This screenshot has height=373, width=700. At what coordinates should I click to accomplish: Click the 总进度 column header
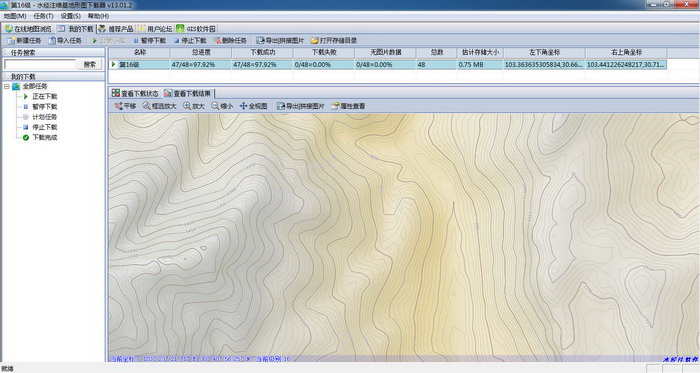pos(201,53)
